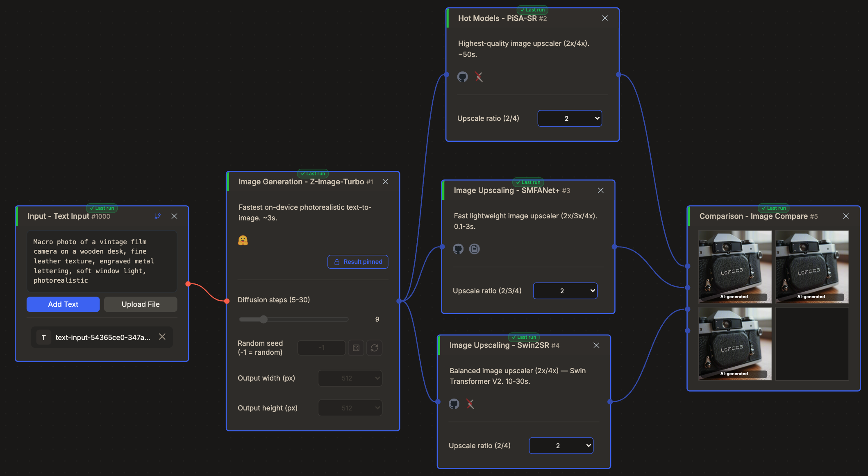Open SMFANet+ paper document icon
Image resolution: width=868 pixels, height=476 pixels.
(474, 249)
